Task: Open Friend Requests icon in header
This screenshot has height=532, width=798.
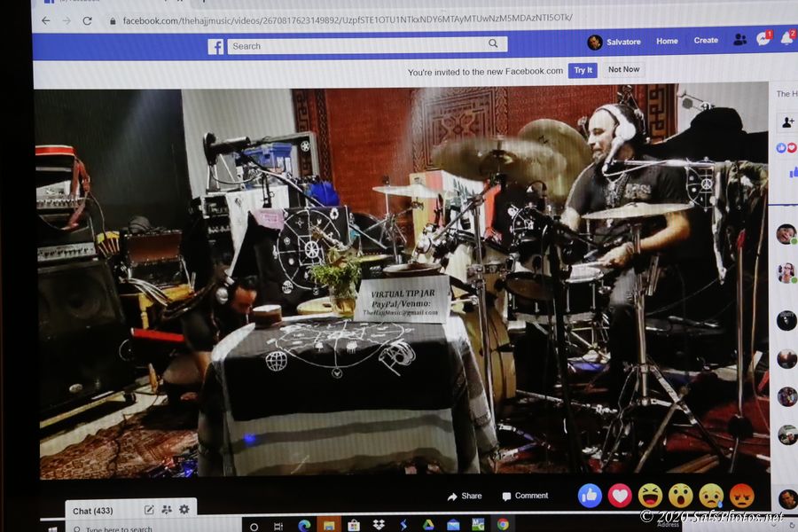Action: [739, 40]
